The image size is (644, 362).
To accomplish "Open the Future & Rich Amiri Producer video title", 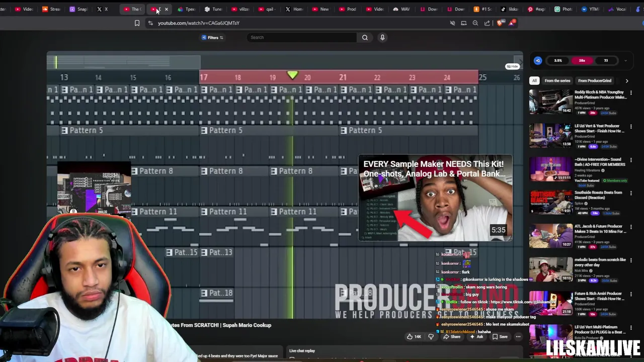I will click(x=599, y=296).
